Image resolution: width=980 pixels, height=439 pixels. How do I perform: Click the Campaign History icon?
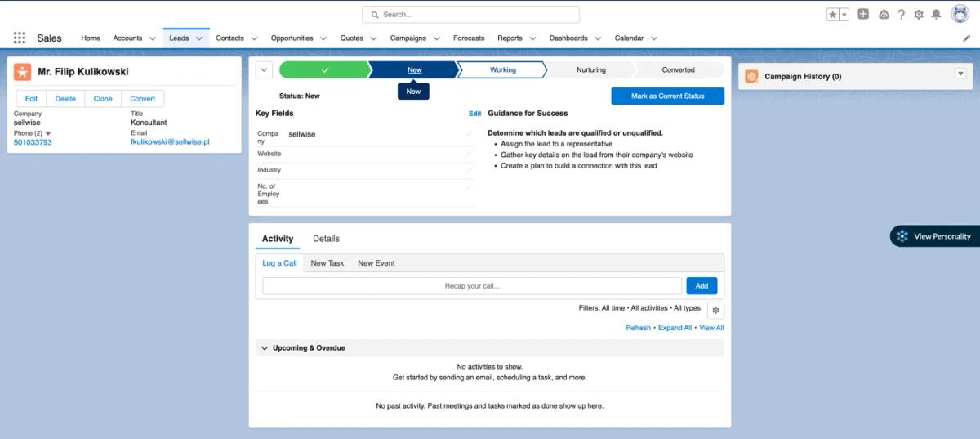coord(751,76)
